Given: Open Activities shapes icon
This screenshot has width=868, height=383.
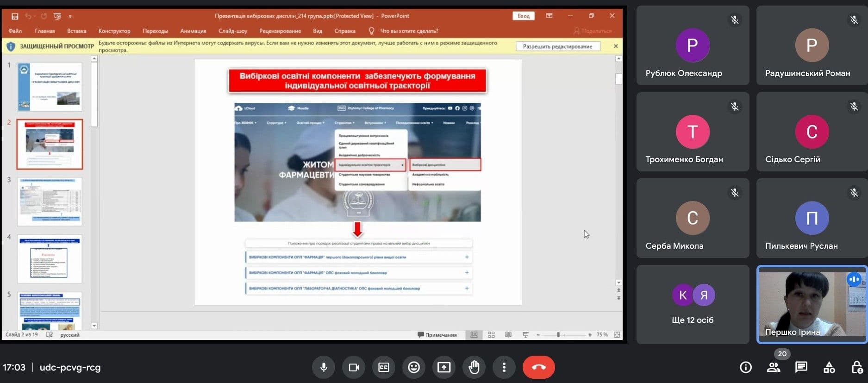Looking at the screenshot, I should tap(829, 367).
